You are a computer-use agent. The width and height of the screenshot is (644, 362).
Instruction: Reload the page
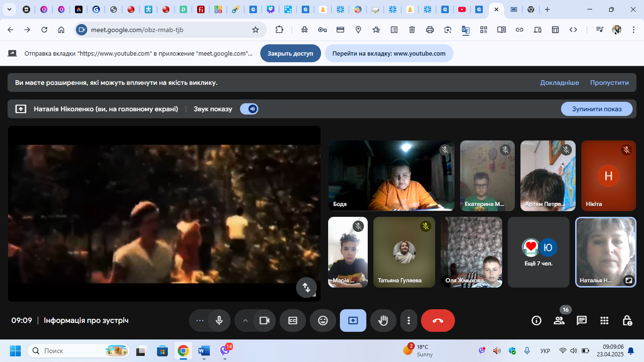click(44, 30)
